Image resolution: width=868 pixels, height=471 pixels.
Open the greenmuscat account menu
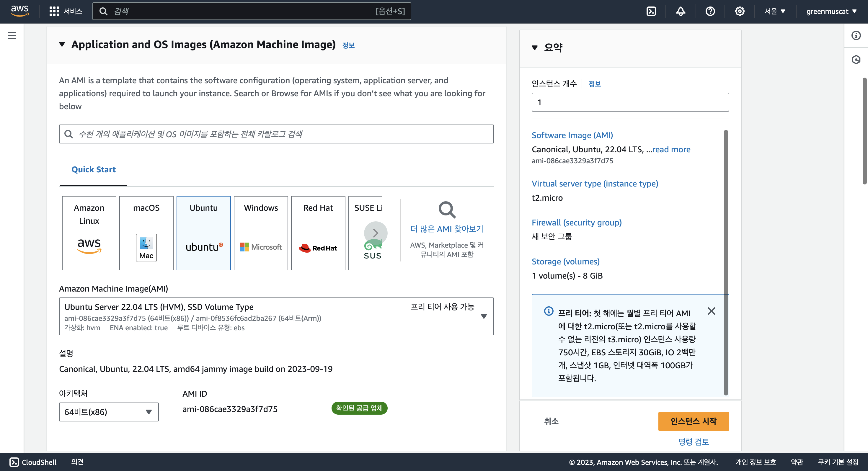(831, 11)
